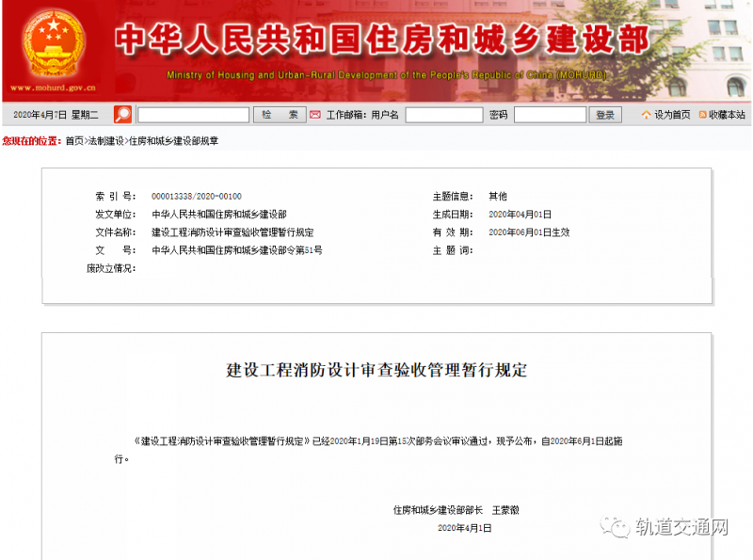
Task: Click the work mailbox envelope icon
Action: [x=316, y=115]
